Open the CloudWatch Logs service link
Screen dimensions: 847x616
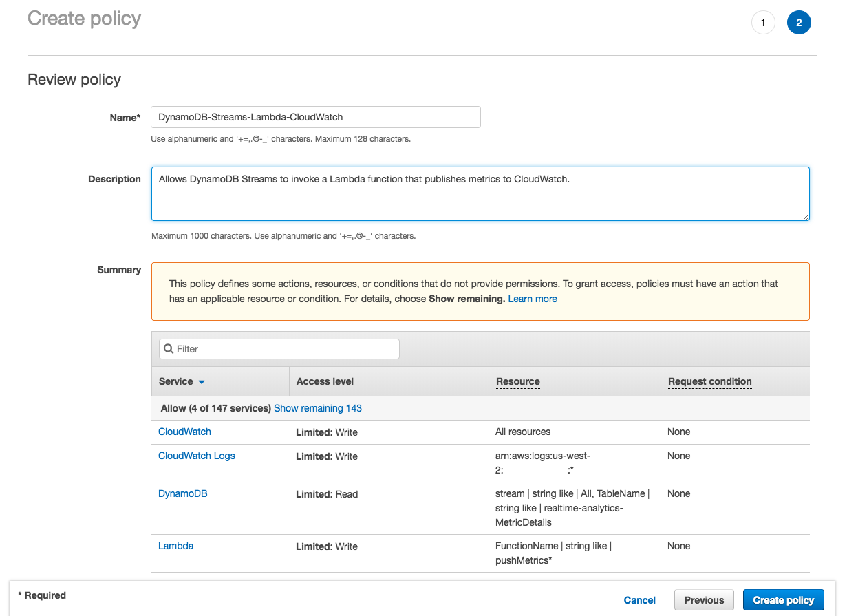click(x=197, y=456)
